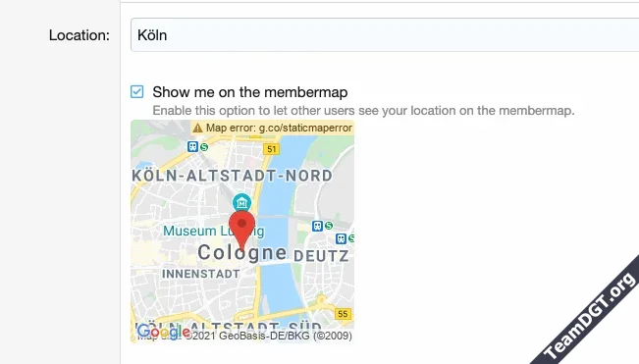
Task: Click the warning triangle in map error
Action: [197, 128]
